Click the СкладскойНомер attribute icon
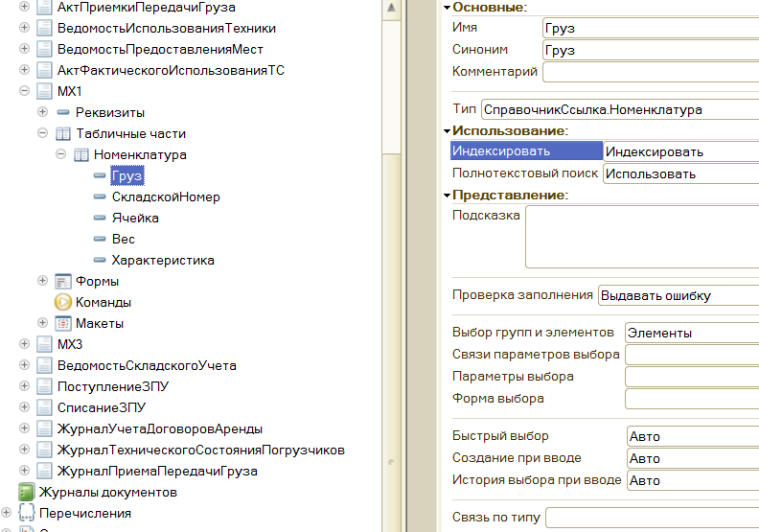 100,197
